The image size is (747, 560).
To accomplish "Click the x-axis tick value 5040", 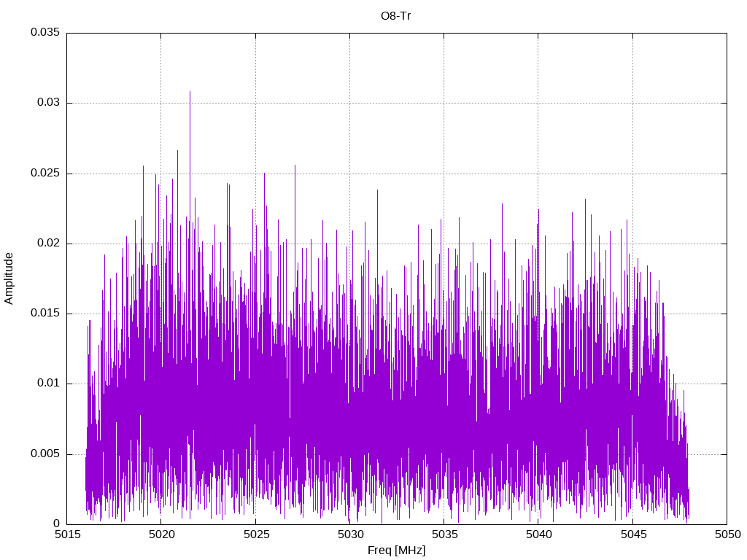I will pos(539,534).
